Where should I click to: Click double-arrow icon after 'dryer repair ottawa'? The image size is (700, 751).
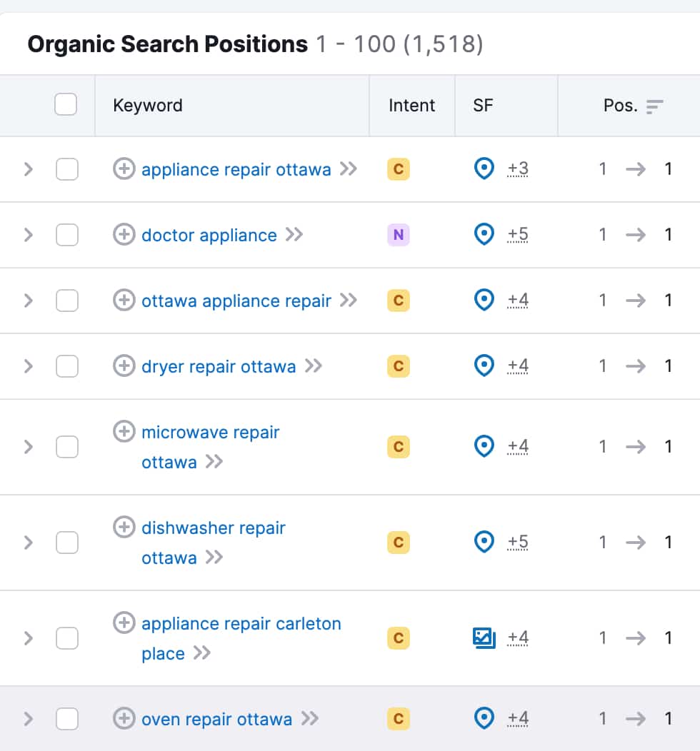[314, 366]
